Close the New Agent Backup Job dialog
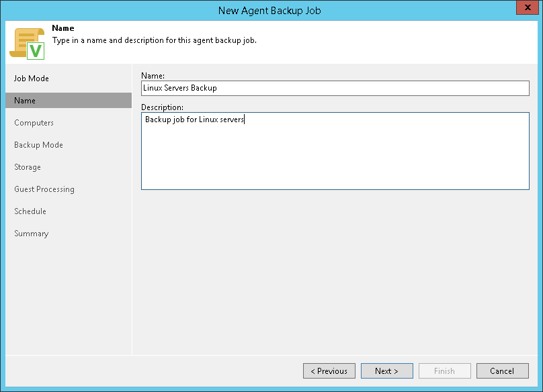The image size is (543, 392). pos(526,8)
